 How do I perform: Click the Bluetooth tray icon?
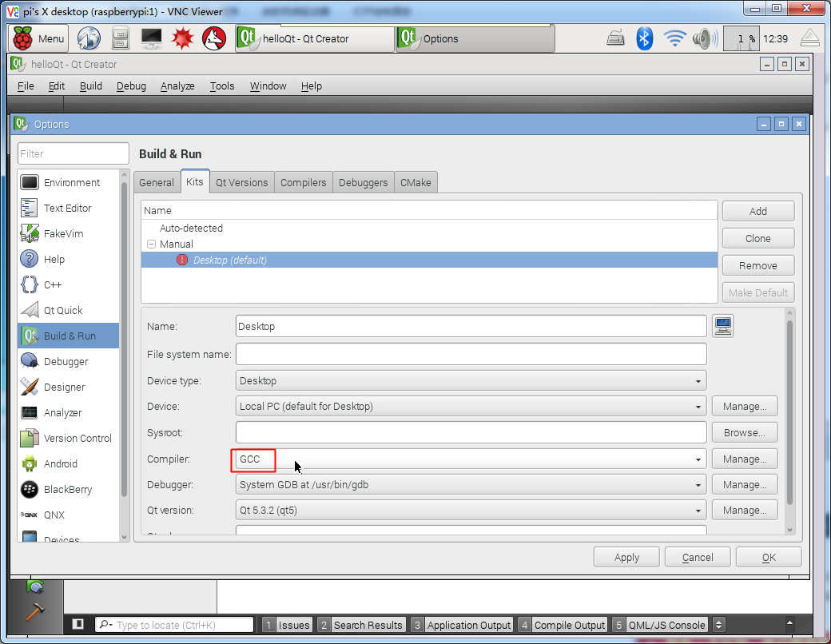point(645,38)
